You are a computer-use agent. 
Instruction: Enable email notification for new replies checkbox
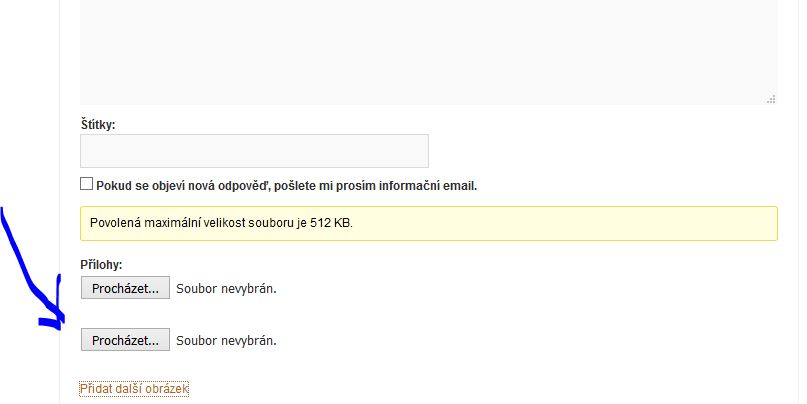pos(86,184)
